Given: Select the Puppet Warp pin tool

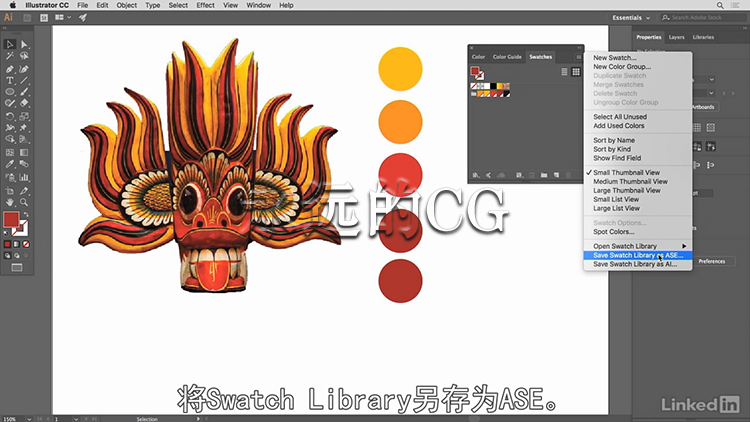Looking at the screenshot, I should [24, 128].
